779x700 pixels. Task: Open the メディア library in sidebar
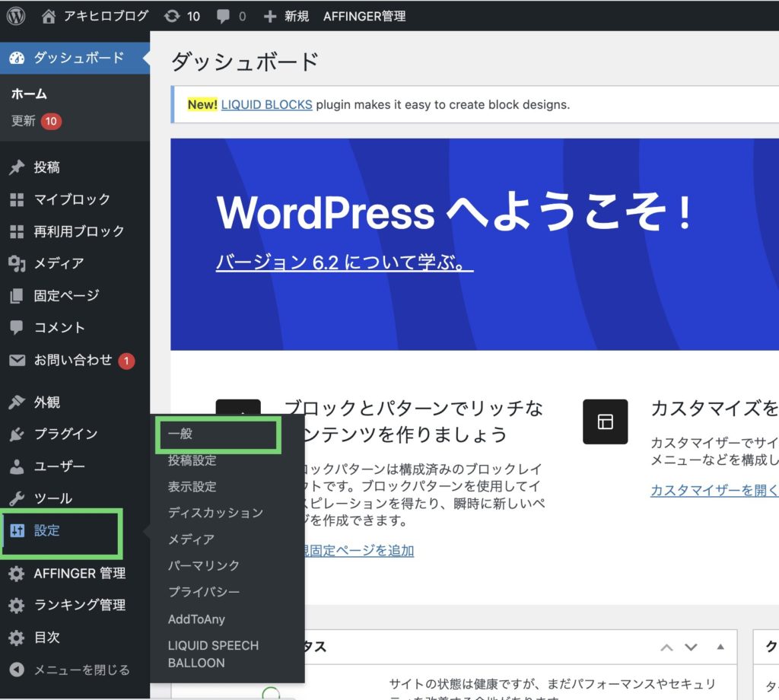pyautogui.click(x=59, y=263)
